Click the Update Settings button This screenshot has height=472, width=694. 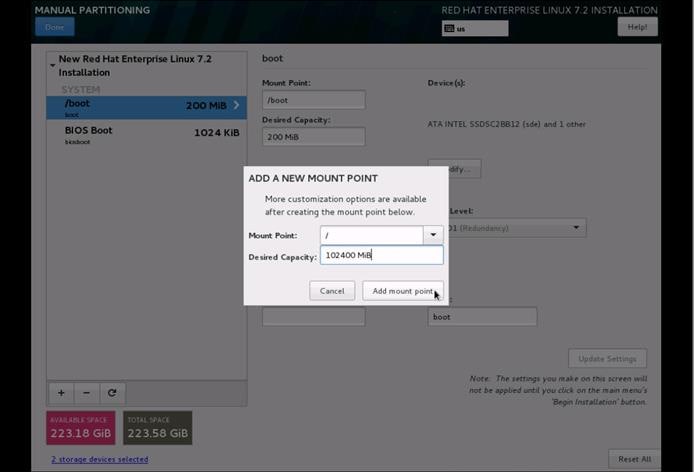[607, 359]
